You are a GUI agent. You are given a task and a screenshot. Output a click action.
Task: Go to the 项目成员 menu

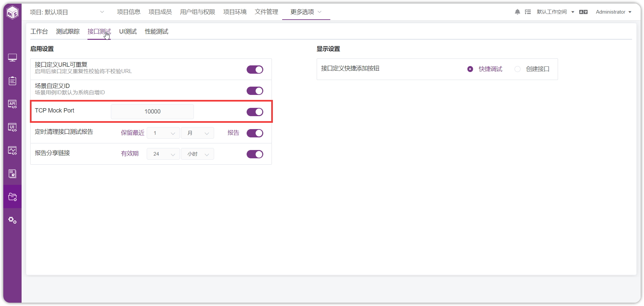click(160, 12)
